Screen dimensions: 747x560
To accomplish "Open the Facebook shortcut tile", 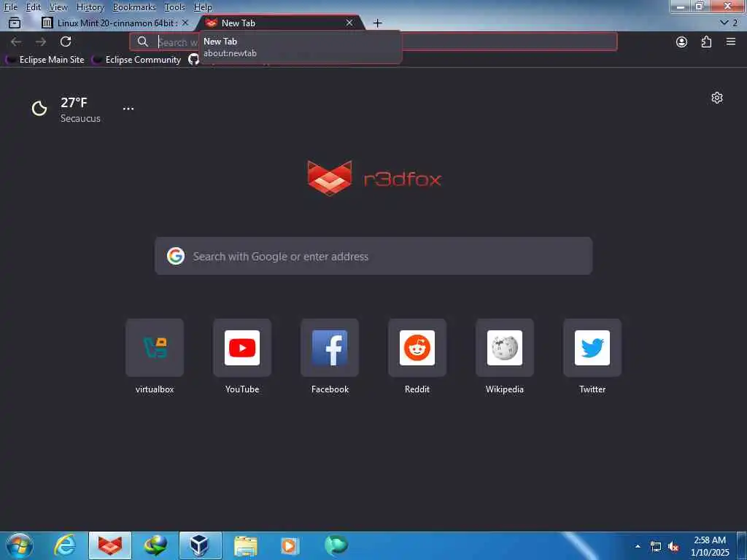I will click(x=330, y=348).
